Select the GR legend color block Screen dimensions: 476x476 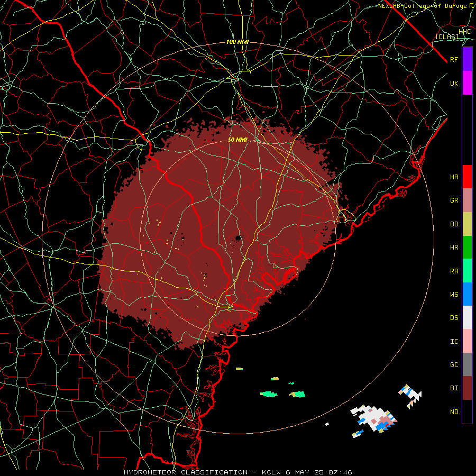click(467, 200)
